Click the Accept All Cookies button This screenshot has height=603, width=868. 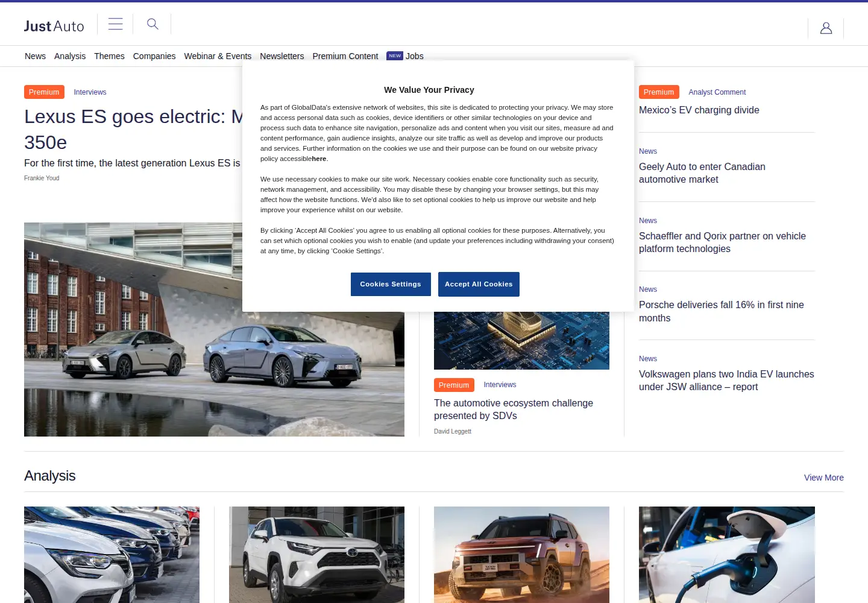pyautogui.click(x=479, y=284)
